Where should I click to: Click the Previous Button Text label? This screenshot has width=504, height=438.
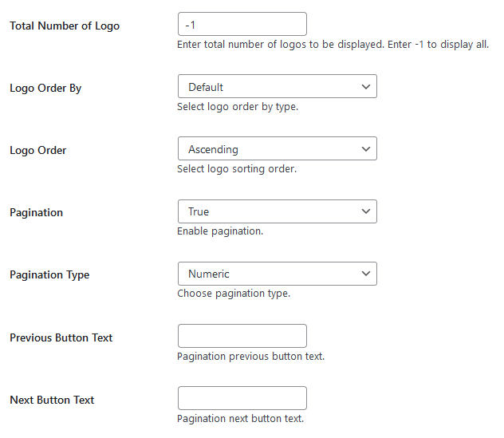point(61,337)
